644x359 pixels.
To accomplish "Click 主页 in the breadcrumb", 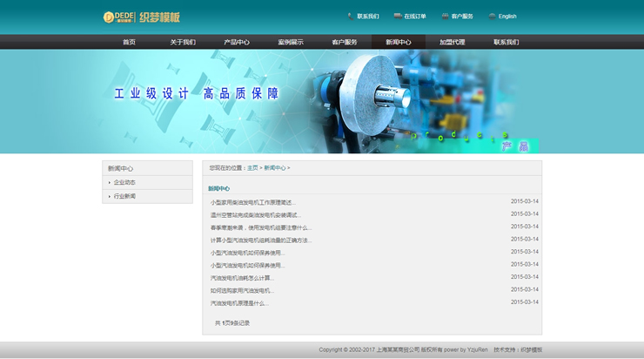I will point(252,168).
